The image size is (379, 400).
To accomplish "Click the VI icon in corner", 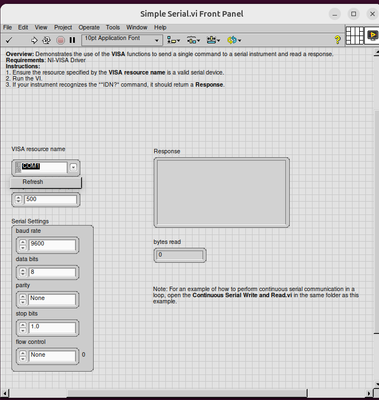I will 372,35.
